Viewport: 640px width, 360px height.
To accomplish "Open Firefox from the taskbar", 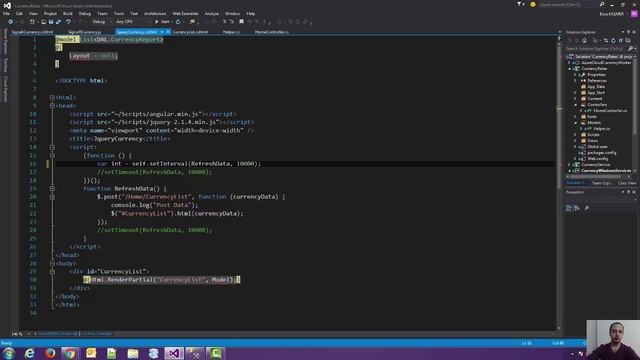I will pyautogui.click(x=50, y=353).
